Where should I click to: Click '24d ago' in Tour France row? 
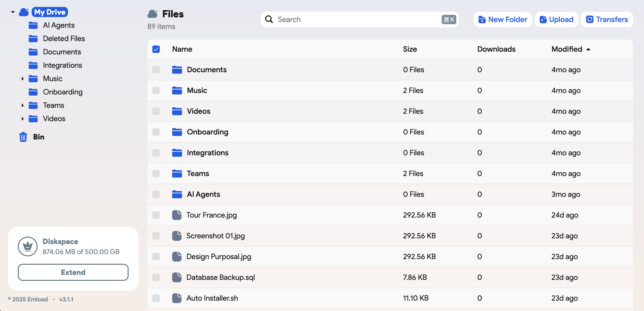click(565, 215)
